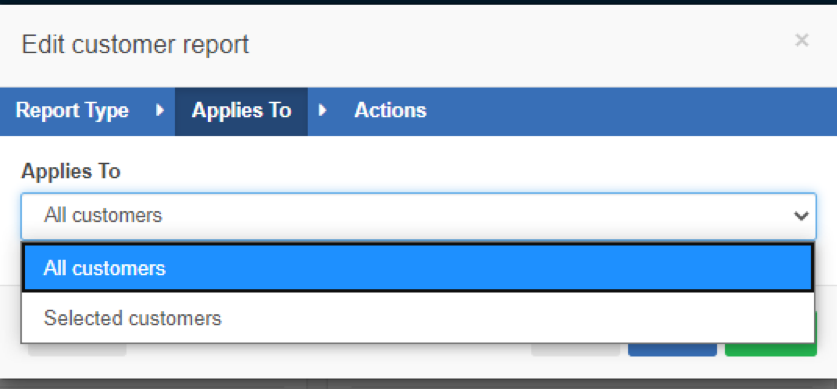Switch to the Actions step
837x389 pixels.
[390, 110]
